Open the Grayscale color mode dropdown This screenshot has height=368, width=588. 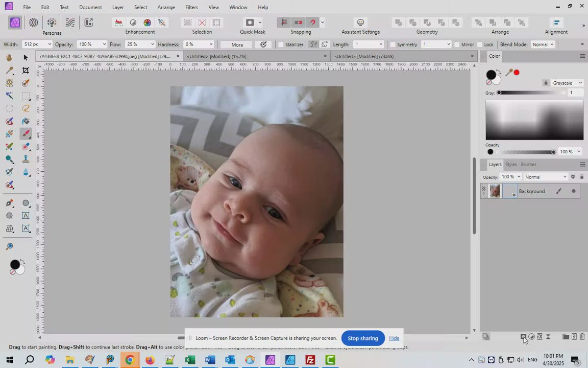pos(567,83)
